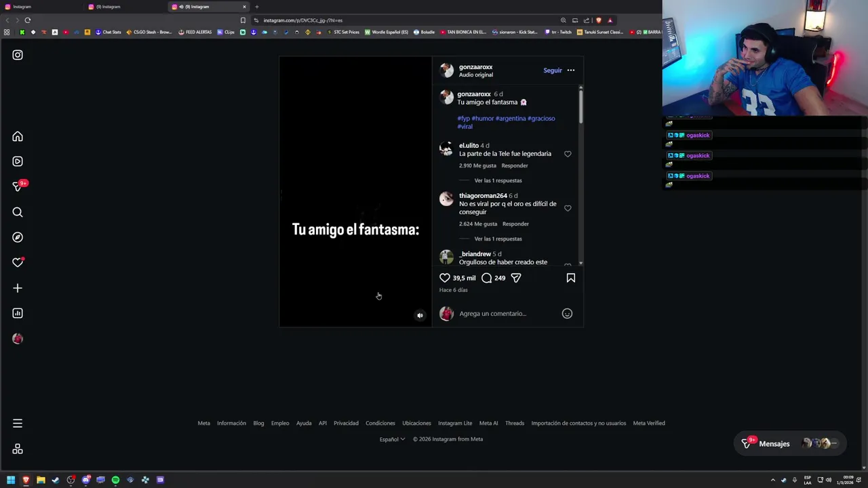Open Privacidad footer link
The width and height of the screenshot is (868, 488).
346,423
